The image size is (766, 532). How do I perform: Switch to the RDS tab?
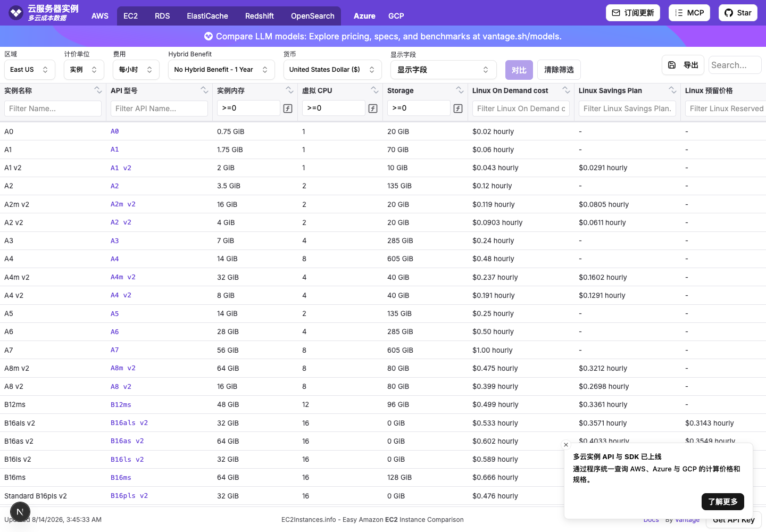pyautogui.click(x=162, y=16)
